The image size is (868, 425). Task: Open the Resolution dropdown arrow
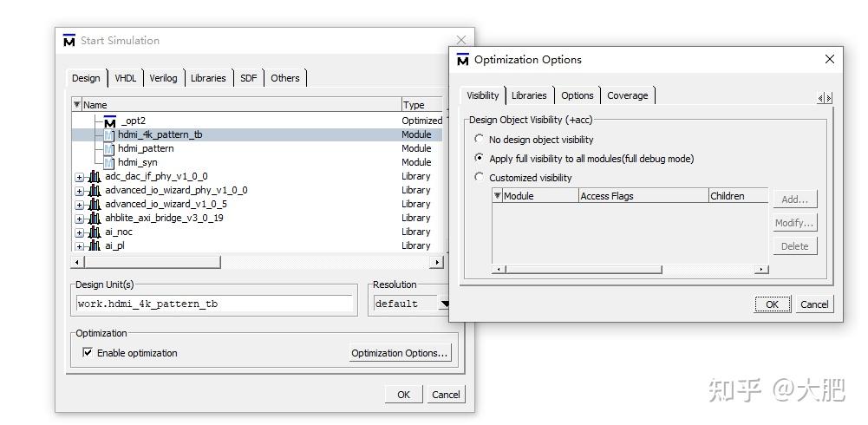click(x=444, y=304)
